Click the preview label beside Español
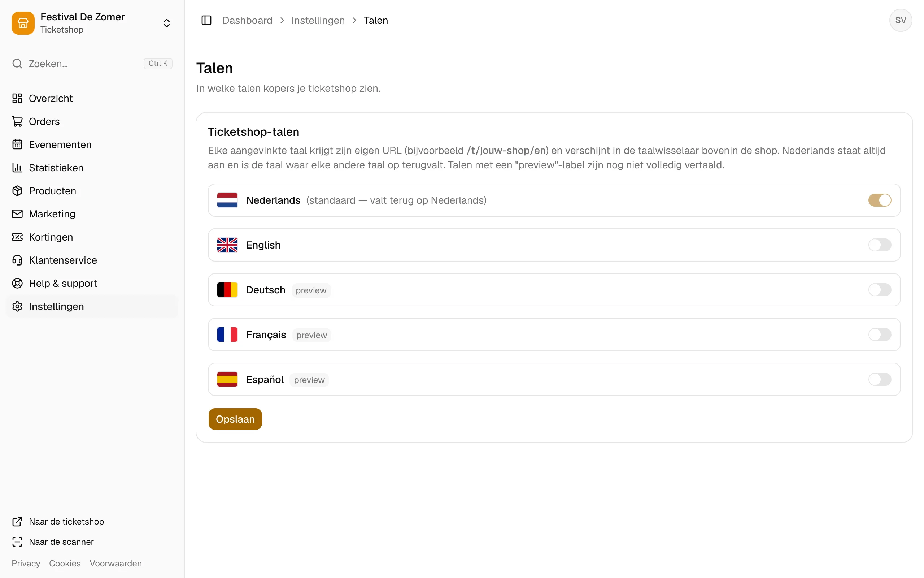The image size is (924, 578). (309, 380)
